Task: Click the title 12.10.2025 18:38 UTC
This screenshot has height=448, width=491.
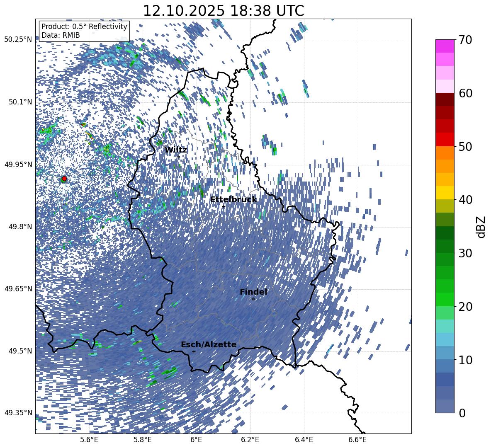Action: pos(224,11)
